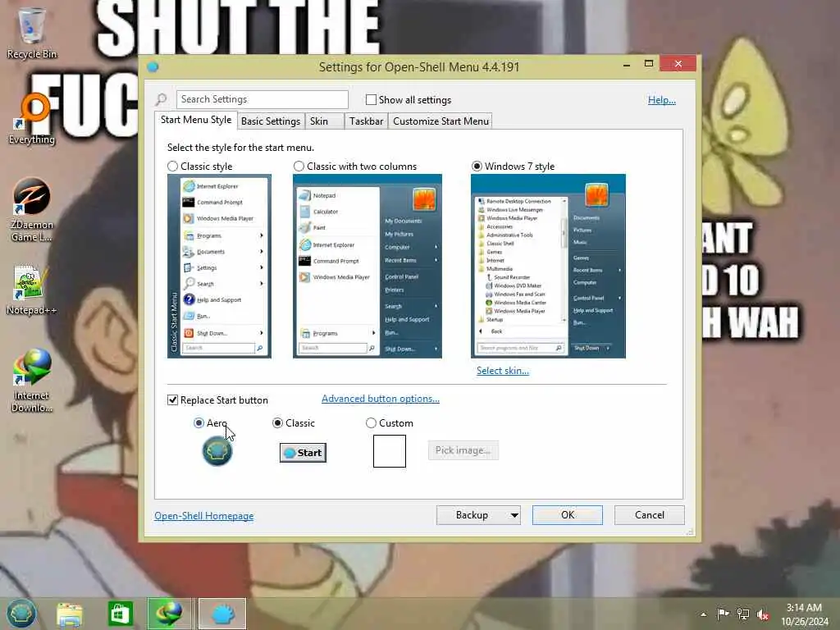Click the muted volume icon in tray

763,614
